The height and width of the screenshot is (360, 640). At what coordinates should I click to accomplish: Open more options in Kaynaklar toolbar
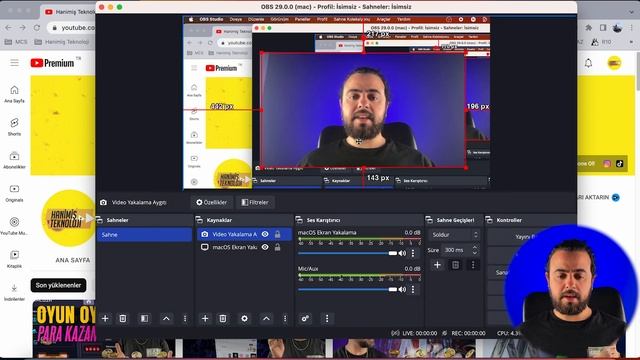click(285, 318)
